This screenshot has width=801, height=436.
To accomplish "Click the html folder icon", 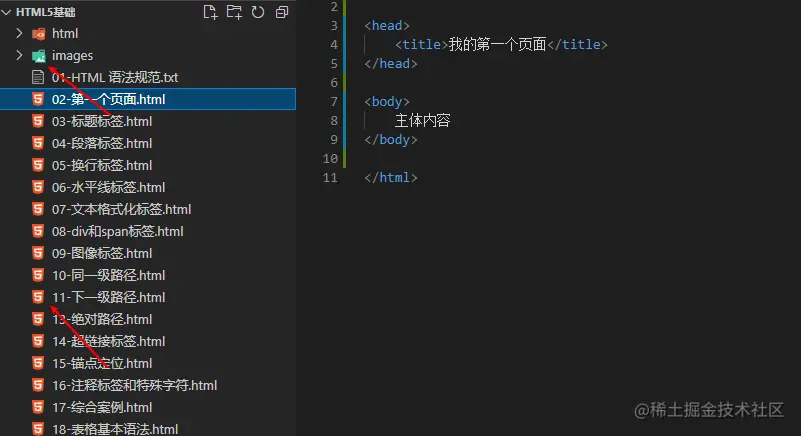I will tap(38, 34).
